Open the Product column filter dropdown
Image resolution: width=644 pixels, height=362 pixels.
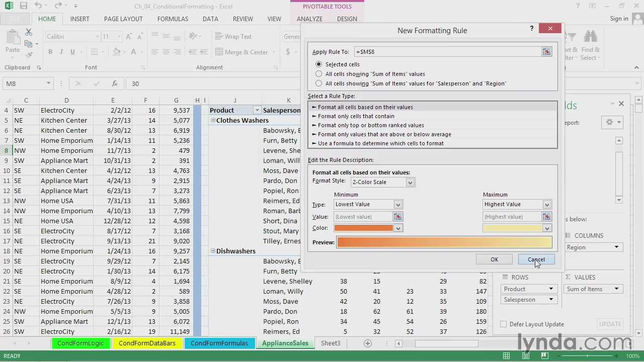(257, 110)
